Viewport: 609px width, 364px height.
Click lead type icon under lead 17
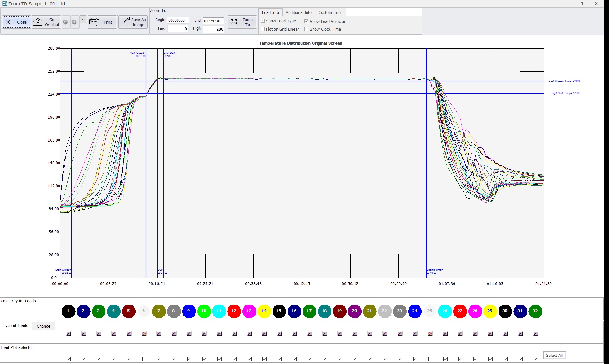tap(310, 333)
